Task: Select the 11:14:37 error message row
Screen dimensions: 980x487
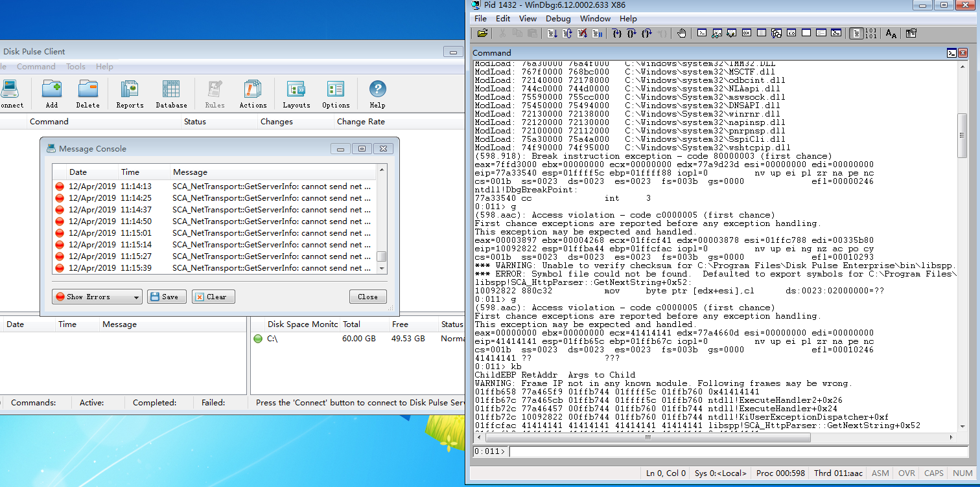Action: coord(215,210)
